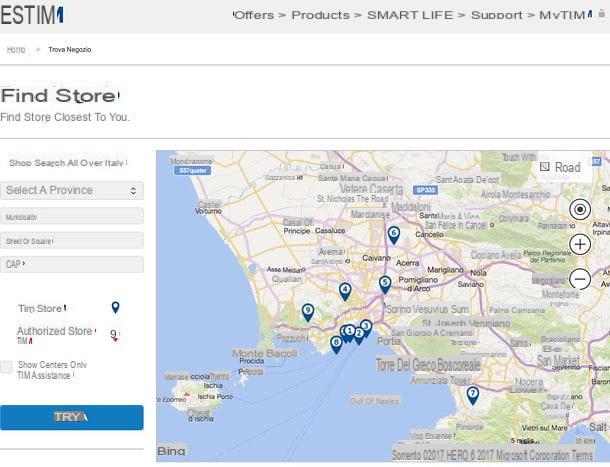Focus the CAP postal code field
The height and width of the screenshot is (467, 610).
[x=72, y=264]
